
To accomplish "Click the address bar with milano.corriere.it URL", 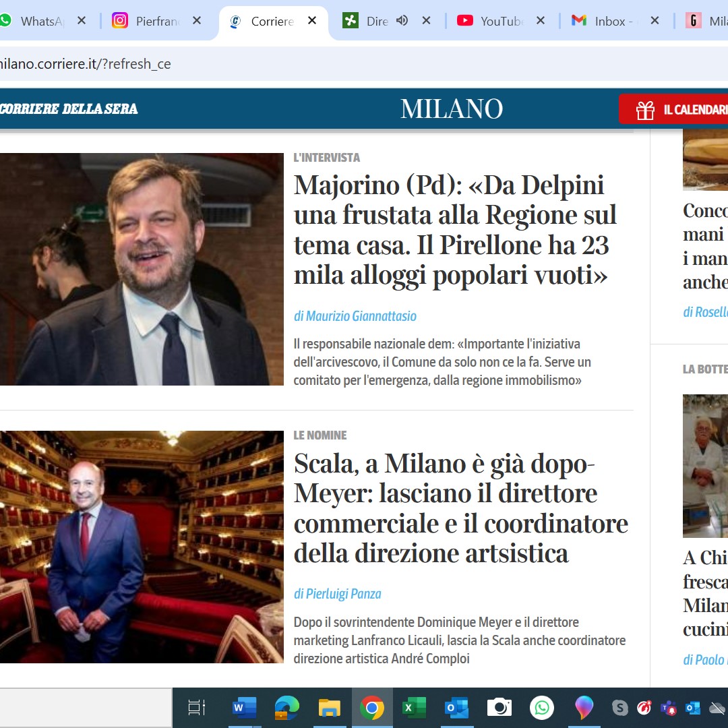I will [x=364, y=63].
